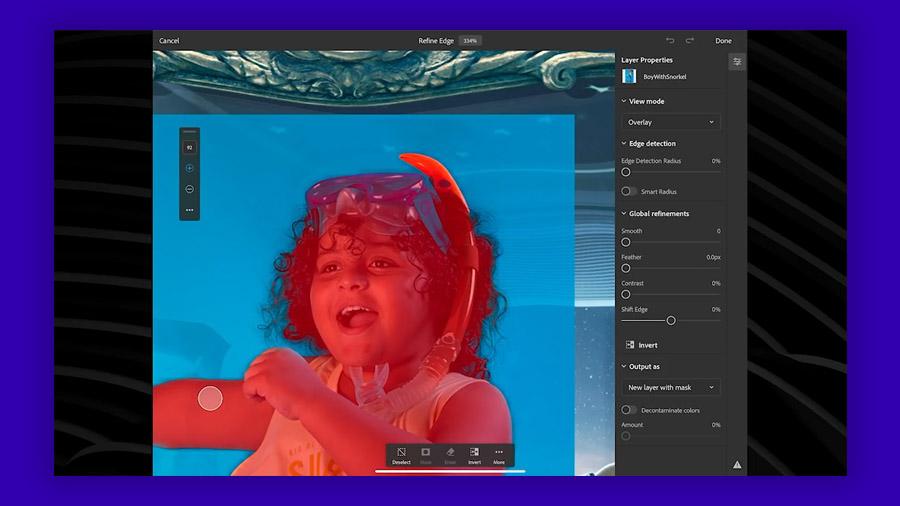Click the 334% zoom level indicator
Viewport: 900px width, 506px height.
470,41
